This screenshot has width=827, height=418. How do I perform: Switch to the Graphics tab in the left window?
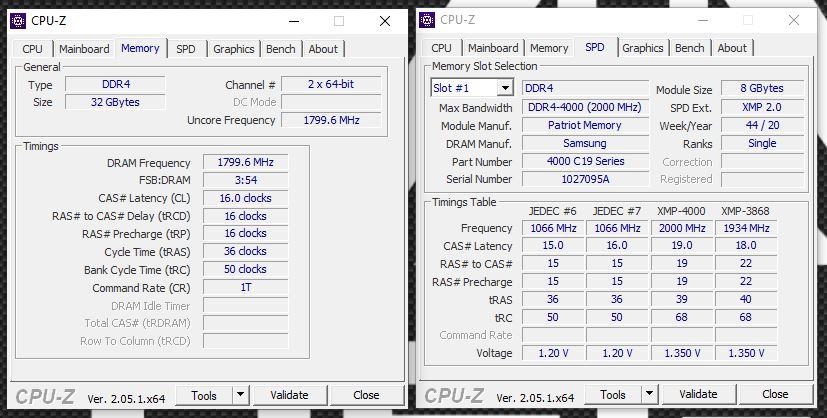(234, 49)
